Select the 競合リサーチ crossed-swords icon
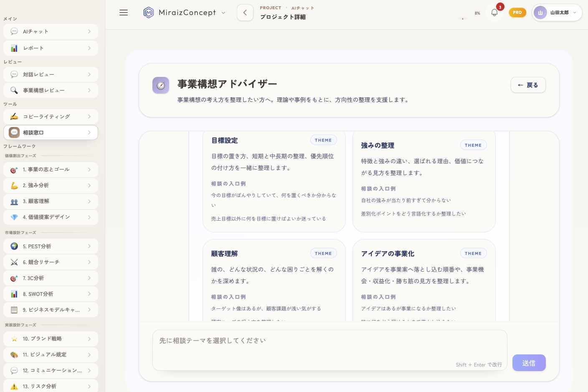Viewport: 588px width, 392px height. [14, 262]
